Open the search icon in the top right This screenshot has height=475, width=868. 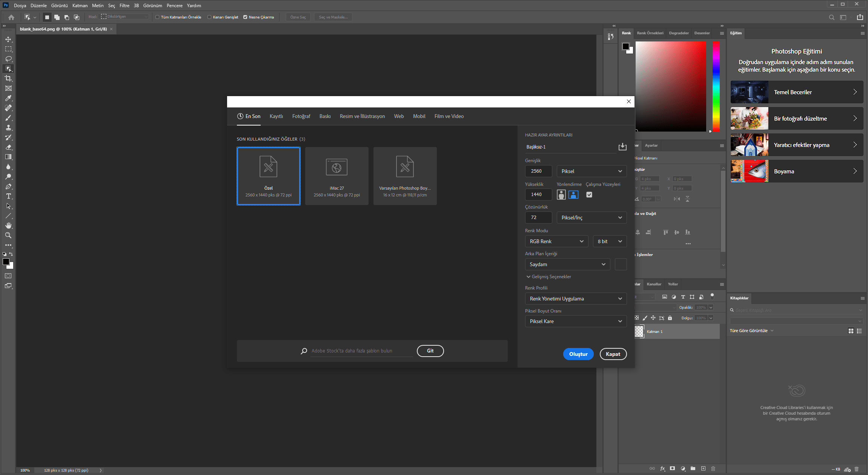[831, 17]
